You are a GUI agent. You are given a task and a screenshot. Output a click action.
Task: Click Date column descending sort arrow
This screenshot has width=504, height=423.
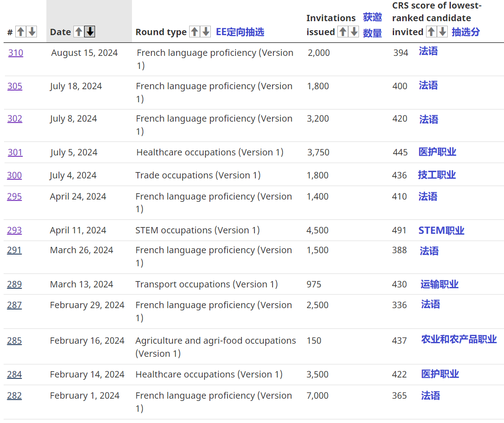[x=90, y=32]
